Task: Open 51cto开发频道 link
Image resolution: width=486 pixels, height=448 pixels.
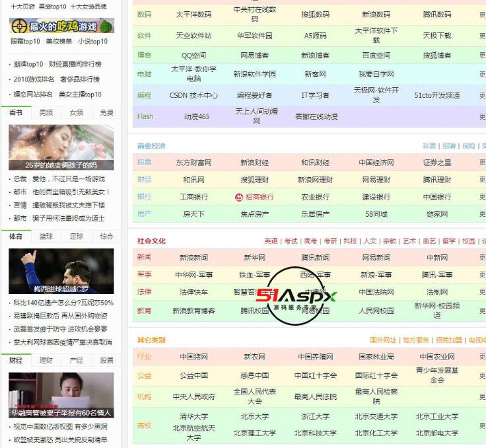Action: pos(437,95)
